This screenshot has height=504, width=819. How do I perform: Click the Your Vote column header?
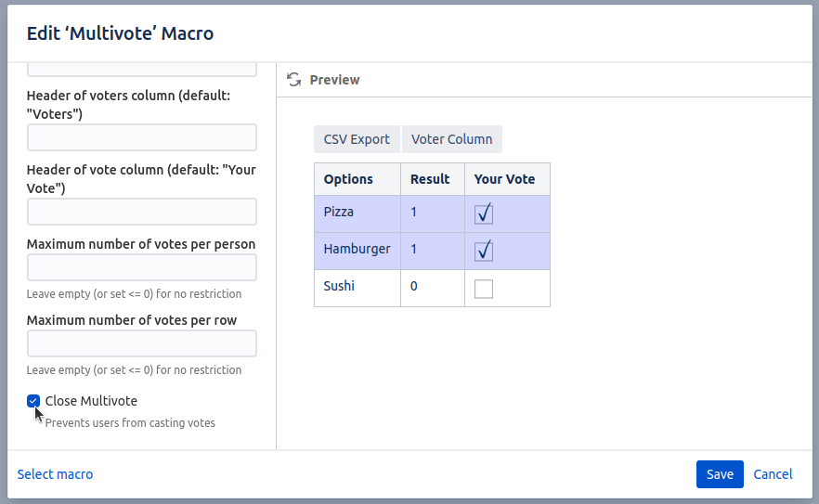pyautogui.click(x=504, y=179)
